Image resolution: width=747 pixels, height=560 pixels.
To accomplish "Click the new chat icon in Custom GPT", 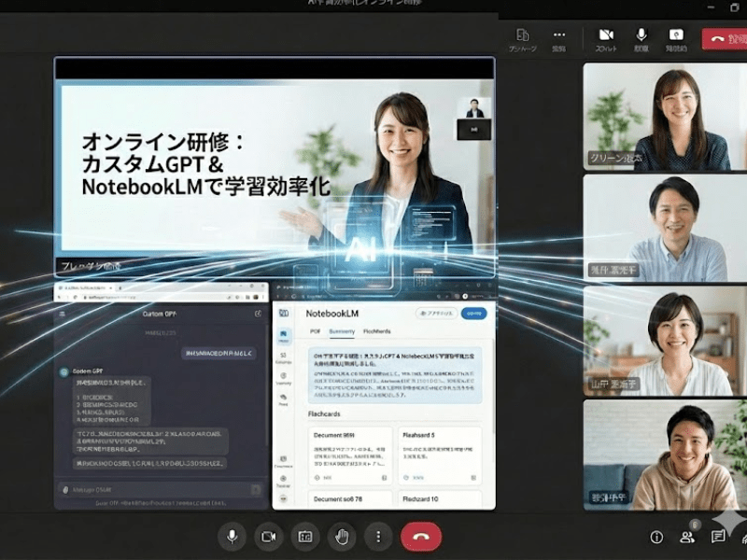I will (x=258, y=314).
